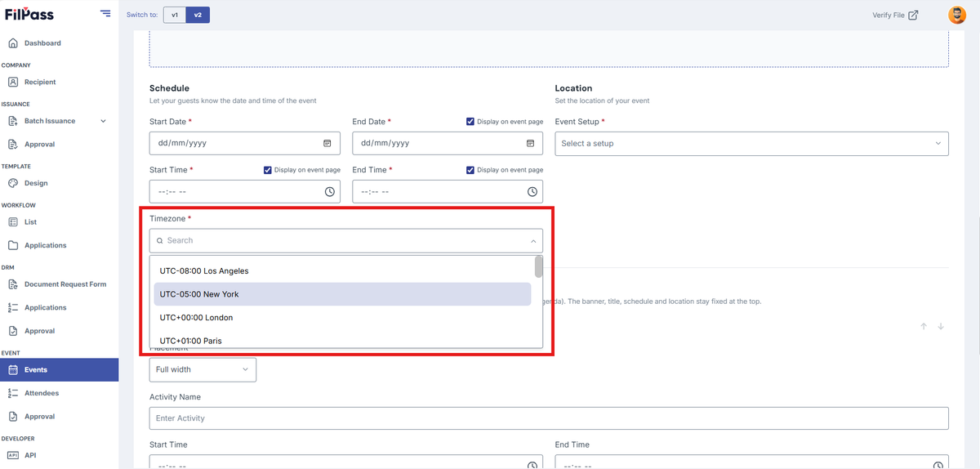Click the Timezone search field
The height and width of the screenshot is (469, 980).
[346, 240]
